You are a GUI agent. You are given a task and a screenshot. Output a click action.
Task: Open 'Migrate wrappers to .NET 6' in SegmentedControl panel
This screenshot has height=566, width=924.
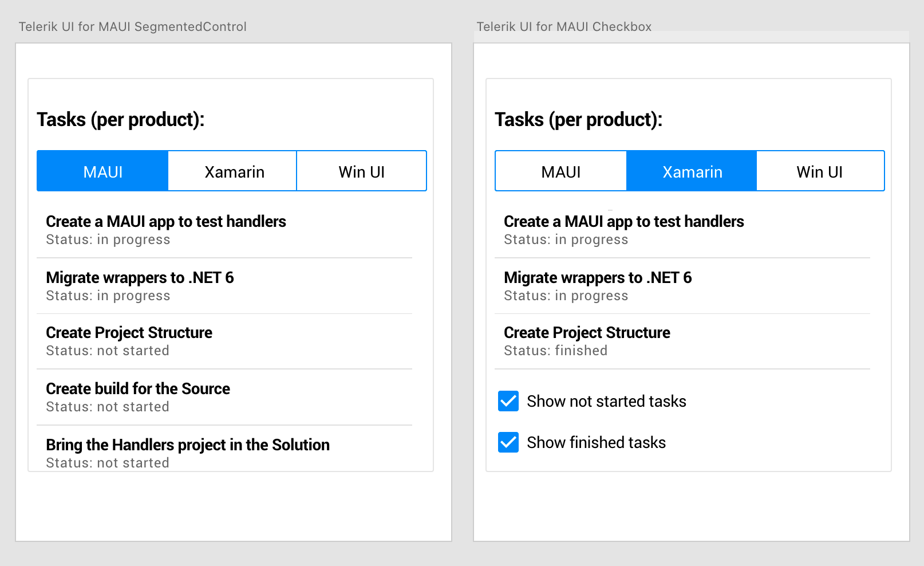224,286
